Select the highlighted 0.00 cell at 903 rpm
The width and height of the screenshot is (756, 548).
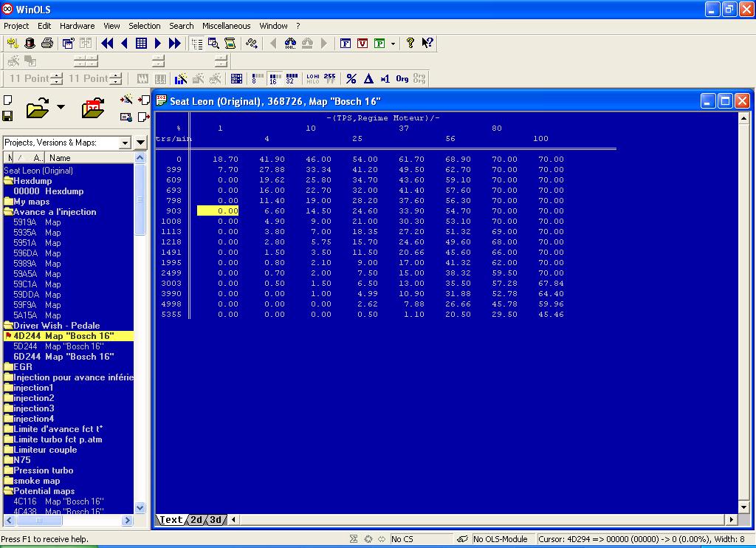pyautogui.click(x=218, y=210)
